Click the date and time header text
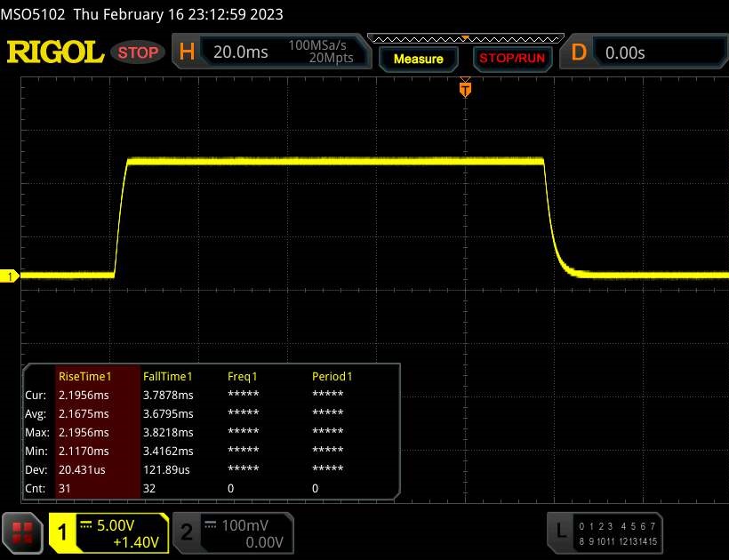This screenshot has width=729, height=560. pos(178,14)
